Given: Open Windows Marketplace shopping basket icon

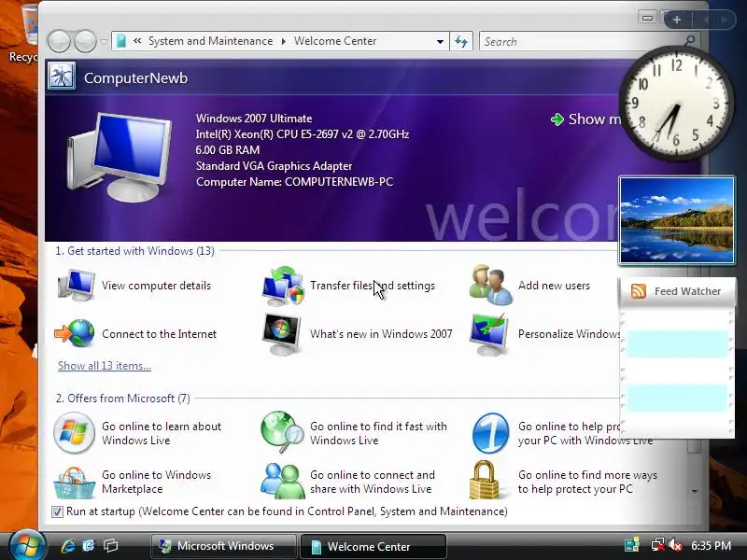Looking at the screenshot, I should tap(75, 483).
